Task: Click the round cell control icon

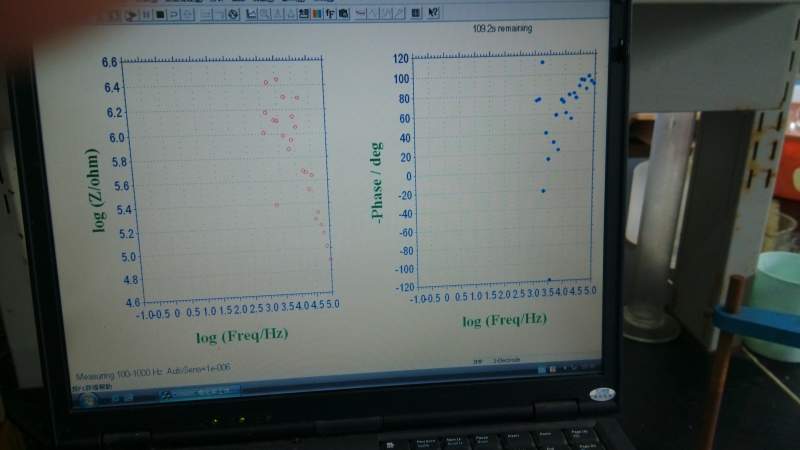Action: pos(234,14)
